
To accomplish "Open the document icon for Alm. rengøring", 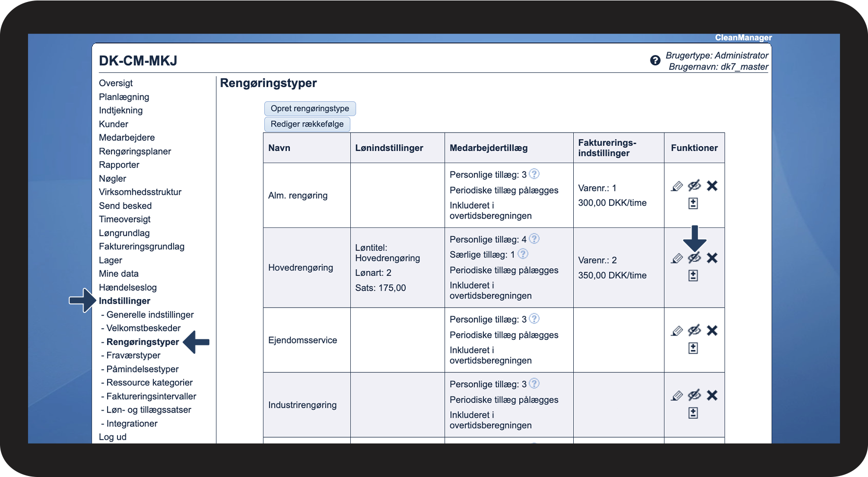I will pyautogui.click(x=693, y=203).
